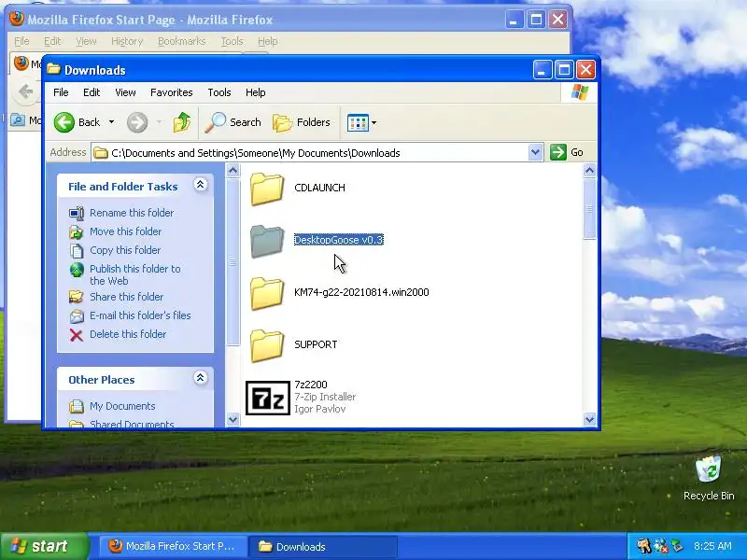This screenshot has height=560, width=747.
Task: Click the envelope icon for E-mail files
Action: pos(77,316)
